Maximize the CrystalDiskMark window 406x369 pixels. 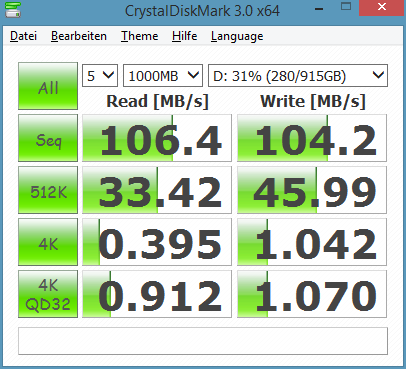tap(346, 7)
